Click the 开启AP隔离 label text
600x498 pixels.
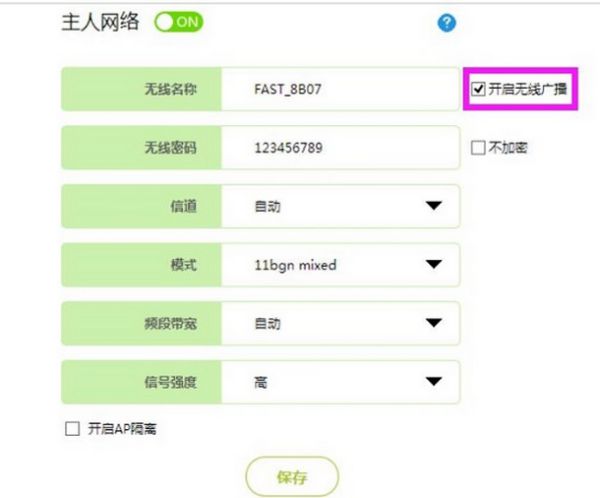pos(122,429)
